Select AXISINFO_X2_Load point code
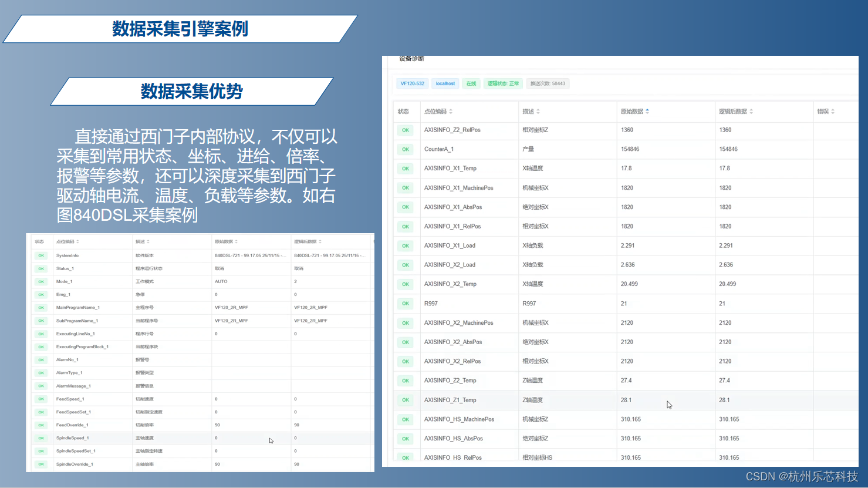Viewport: 868px width, 488px height. pyautogui.click(x=450, y=265)
